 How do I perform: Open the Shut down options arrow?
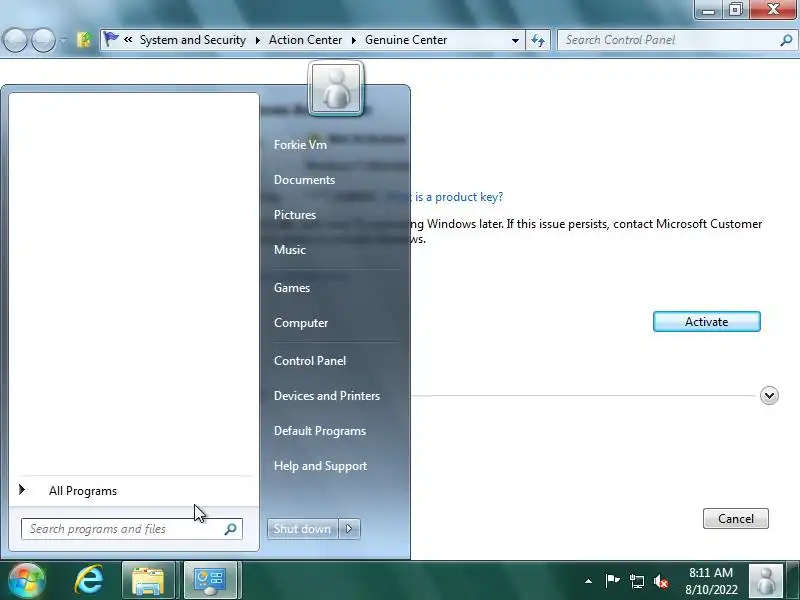pos(349,529)
